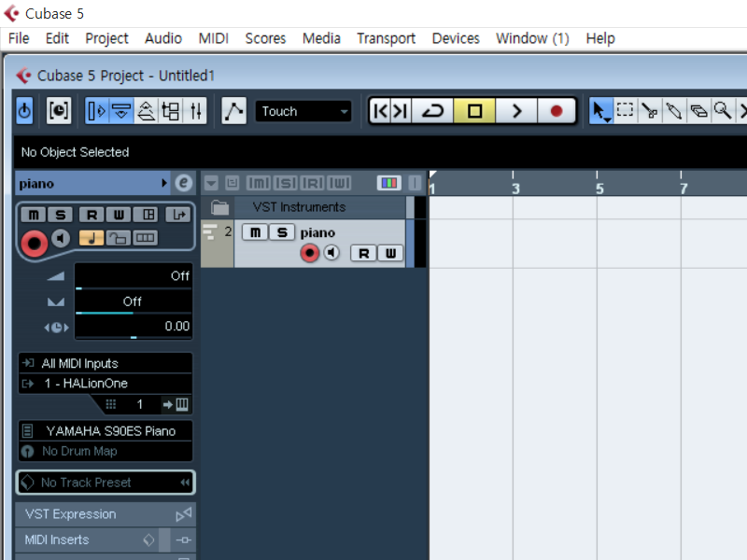Viewport: 747px width, 560px height.
Task: Open the MIDI menu
Action: click(x=214, y=38)
